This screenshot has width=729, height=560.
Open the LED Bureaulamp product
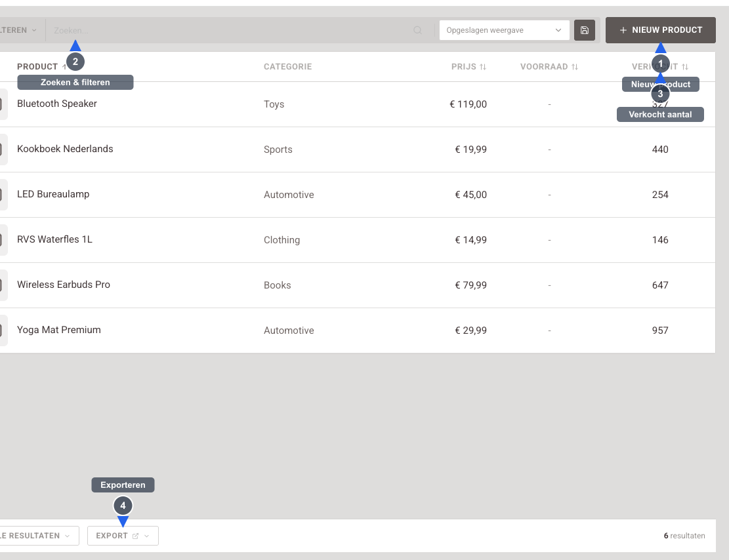tap(53, 194)
